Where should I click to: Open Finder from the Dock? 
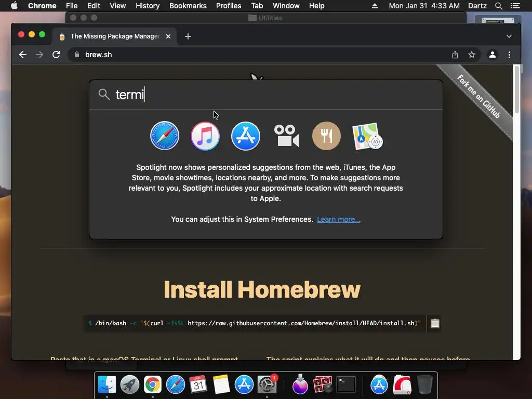pyautogui.click(x=107, y=384)
